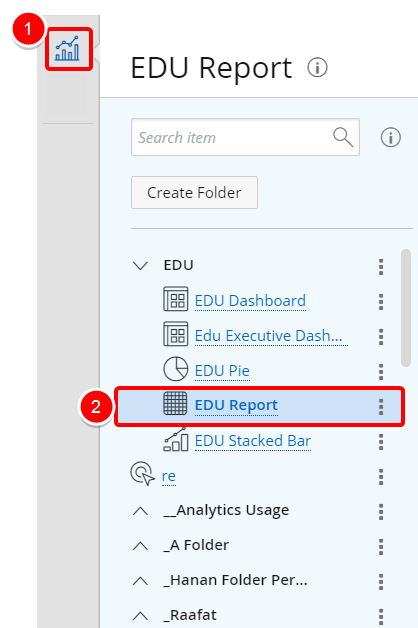The height and width of the screenshot is (628, 418).
Task: Open EDU Pie three-dot options menu
Action: click(381, 372)
